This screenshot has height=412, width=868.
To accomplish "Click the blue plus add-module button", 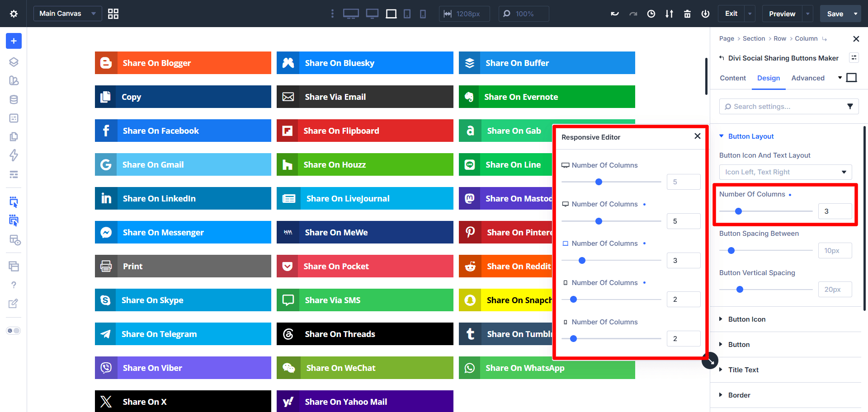I will pos(14,41).
